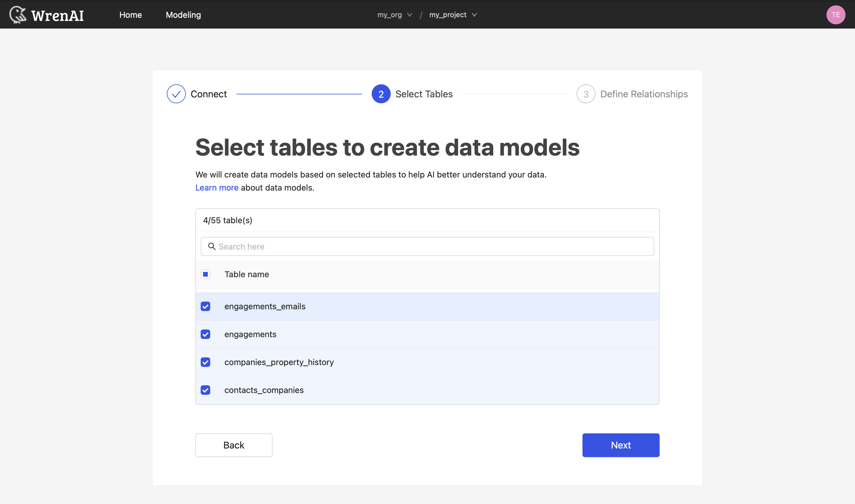Click the Home navigation icon
Image resolution: width=855 pixels, height=504 pixels.
[131, 15]
